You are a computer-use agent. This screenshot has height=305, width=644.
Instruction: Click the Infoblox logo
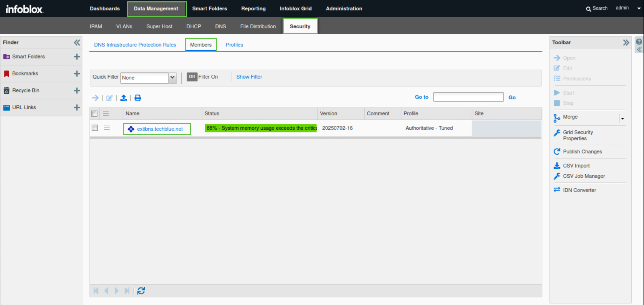coord(24,9)
